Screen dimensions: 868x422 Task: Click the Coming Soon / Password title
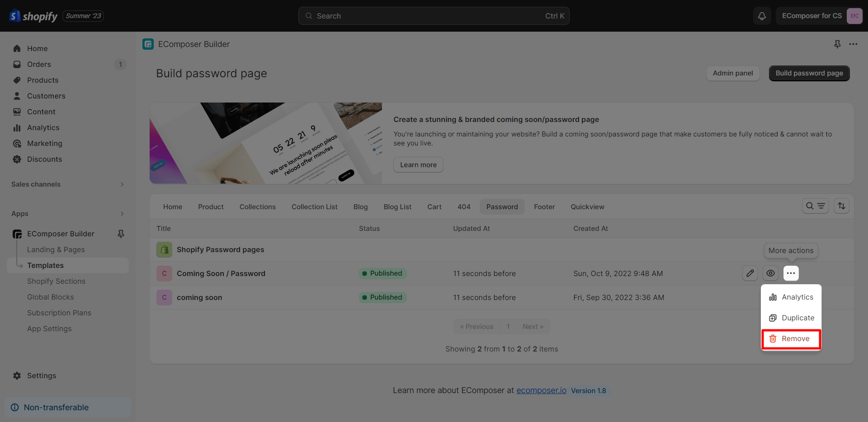pos(221,273)
